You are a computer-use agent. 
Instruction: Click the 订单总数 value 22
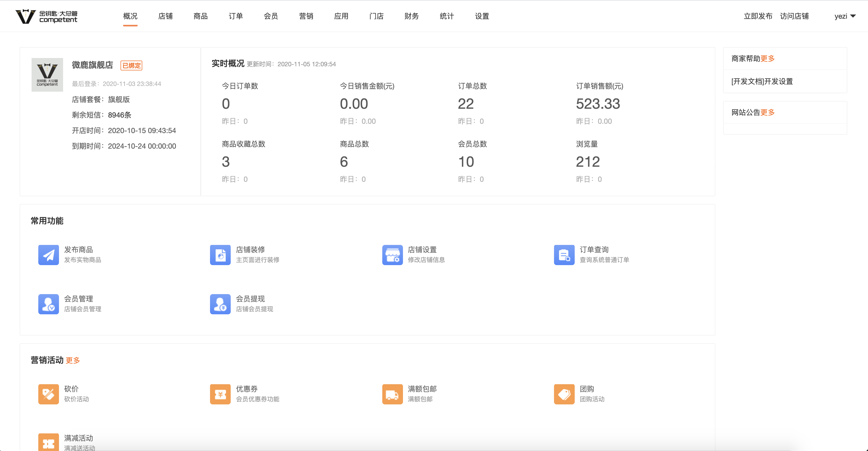466,104
